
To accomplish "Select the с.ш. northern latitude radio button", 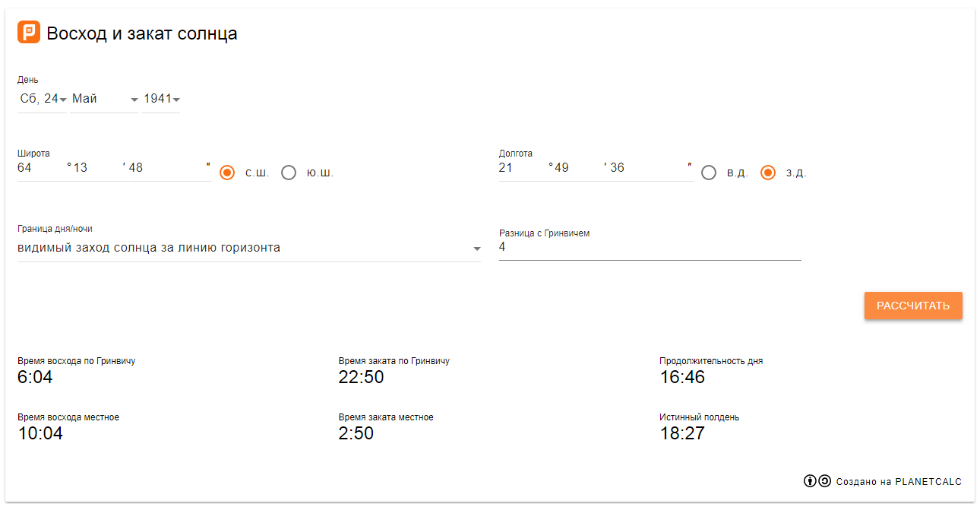I will tap(227, 173).
